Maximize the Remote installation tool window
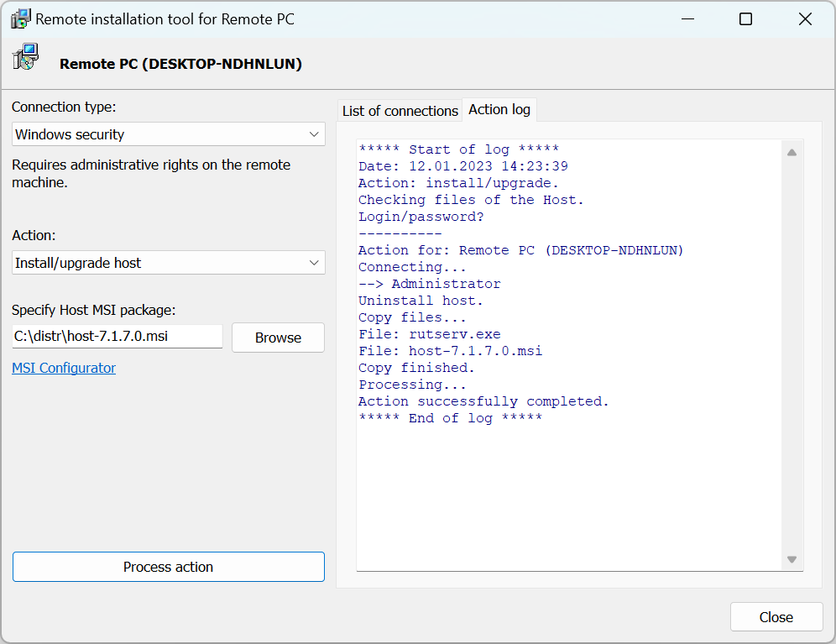 [745, 18]
